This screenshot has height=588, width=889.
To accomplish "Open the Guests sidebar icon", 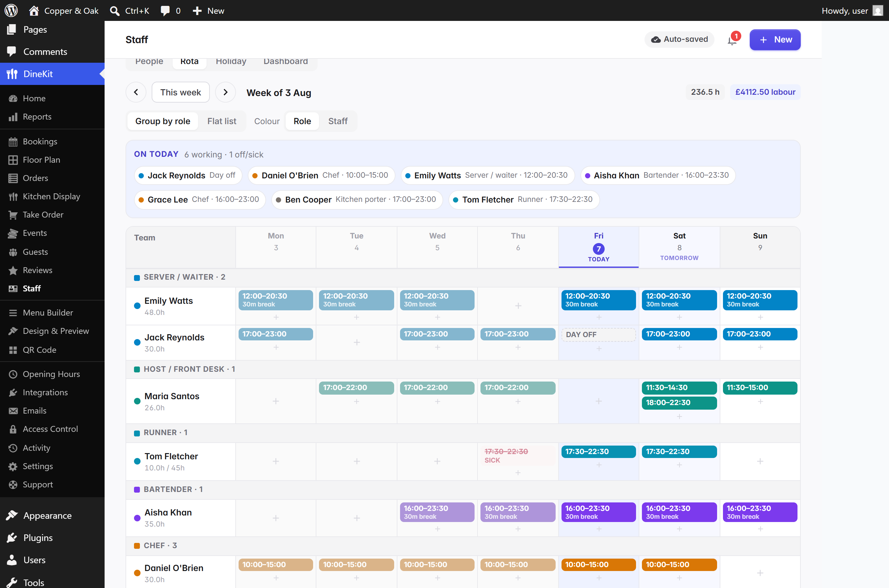I will pyautogui.click(x=13, y=252).
